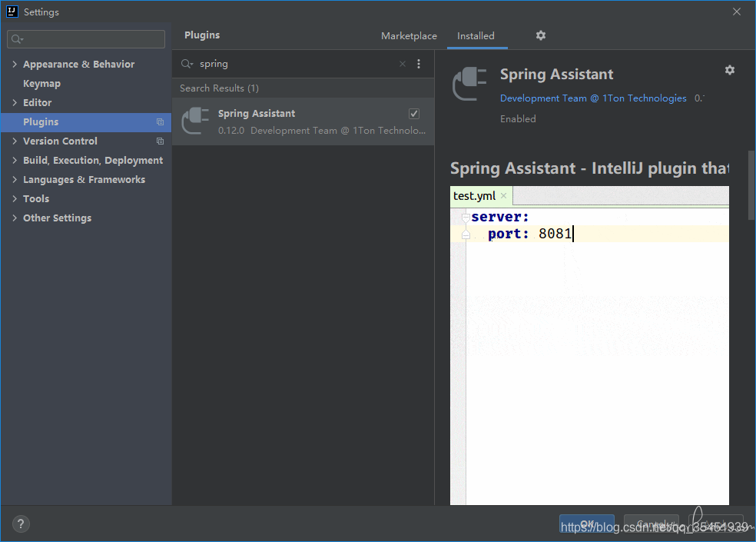Click the settings search field
The width and height of the screenshot is (756, 542).
point(86,39)
